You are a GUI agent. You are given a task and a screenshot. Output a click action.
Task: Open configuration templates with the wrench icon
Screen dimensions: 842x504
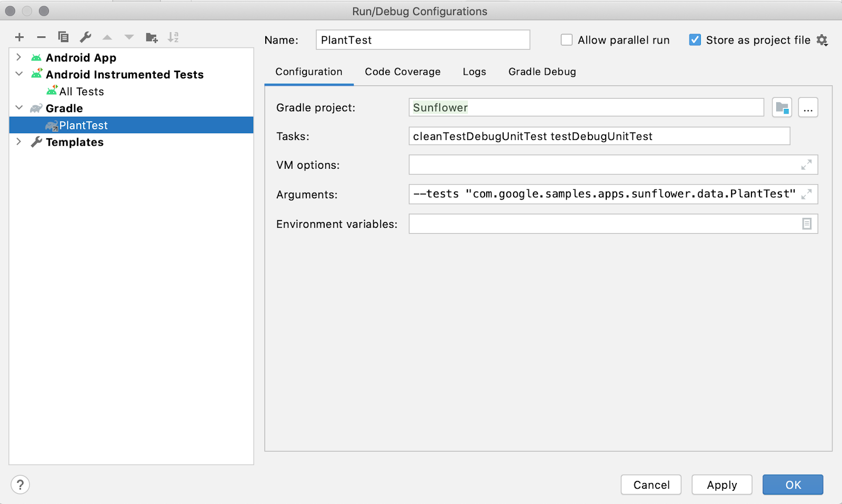click(85, 37)
